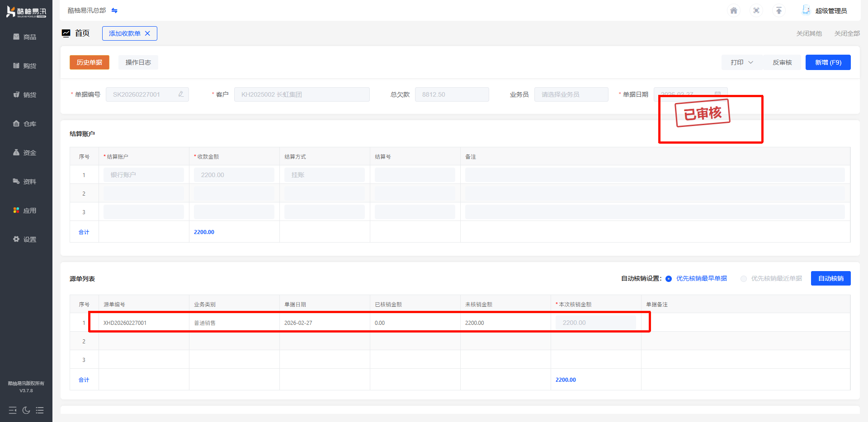Viewport: 868px width, 422px height.
Task: Open the 业务员 selection dropdown
Action: click(571, 94)
